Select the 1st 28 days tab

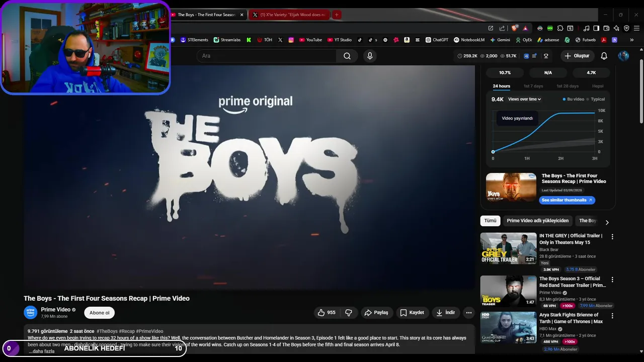coord(568,86)
